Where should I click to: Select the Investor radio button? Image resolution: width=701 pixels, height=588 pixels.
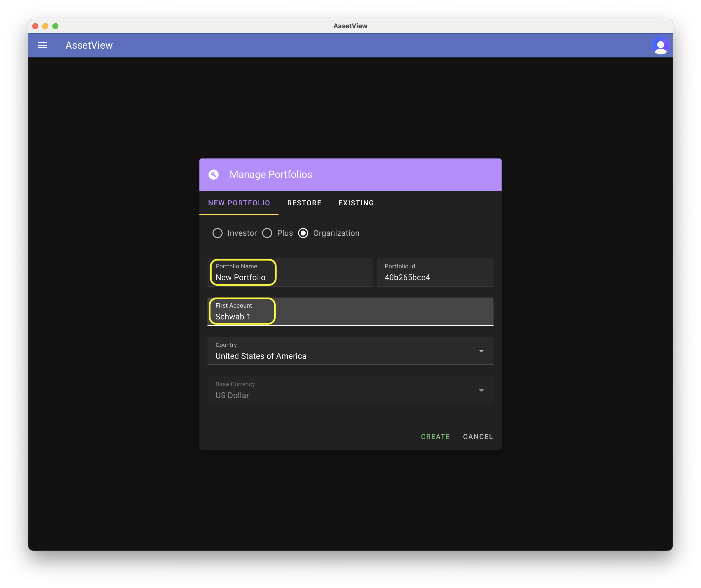click(218, 233)
